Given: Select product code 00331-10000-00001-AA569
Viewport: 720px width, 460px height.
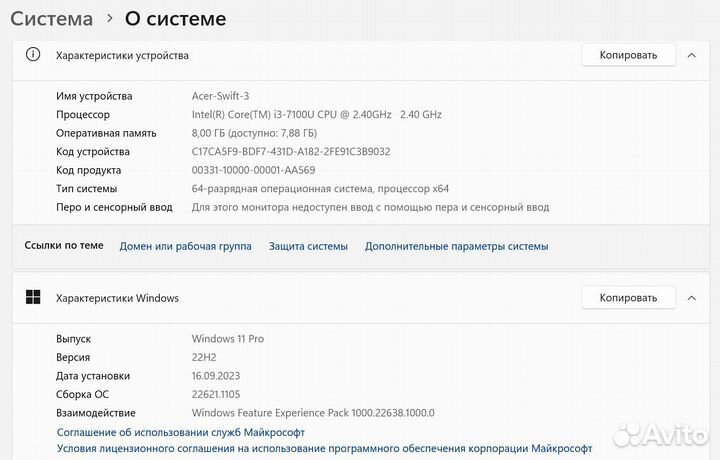Looking at the screenshot, I should 253,170.
